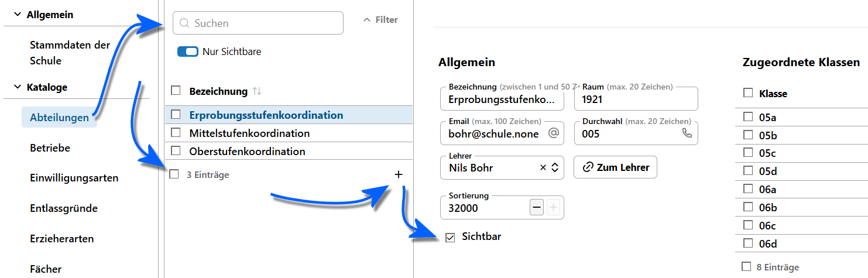The height and width of the screenshot is (278, 868).
Task: Toggle the Nur Sichtbare switch
Action: tap(188, 52)
